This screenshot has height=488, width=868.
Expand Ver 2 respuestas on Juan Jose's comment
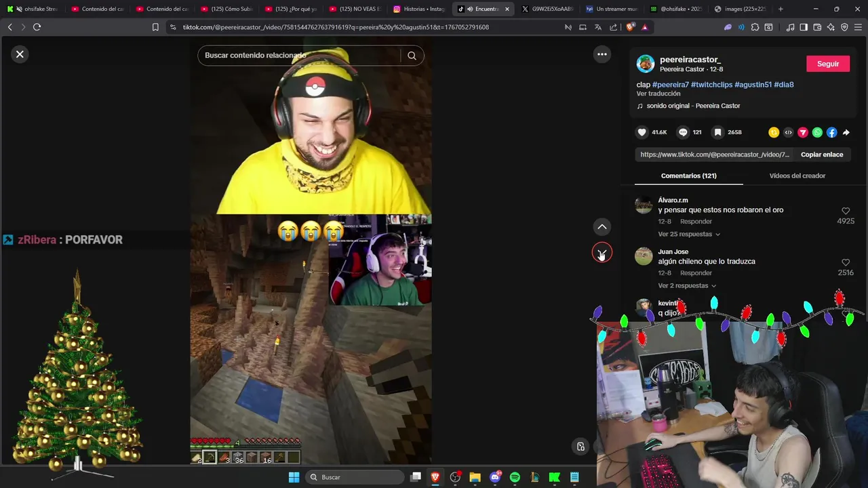[687, 286]
